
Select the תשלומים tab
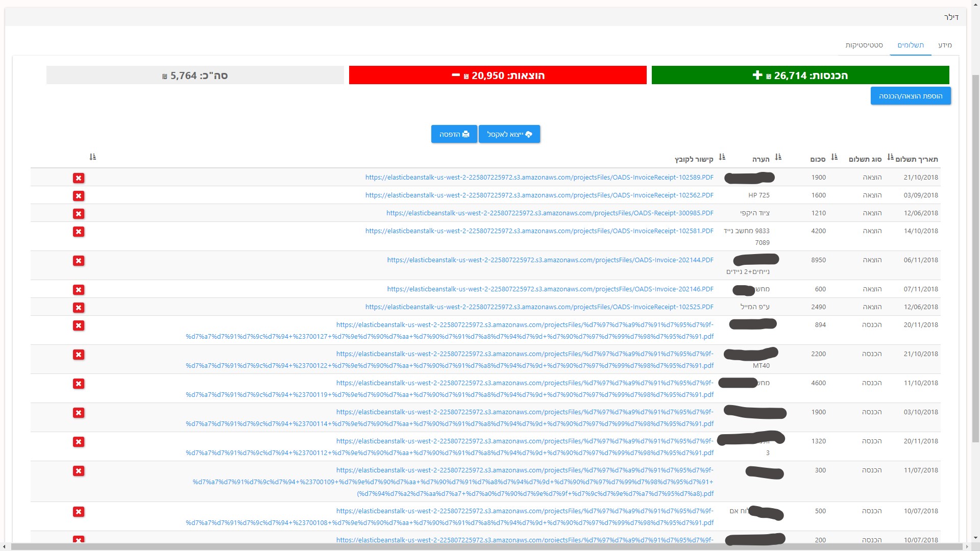point(911,45)
